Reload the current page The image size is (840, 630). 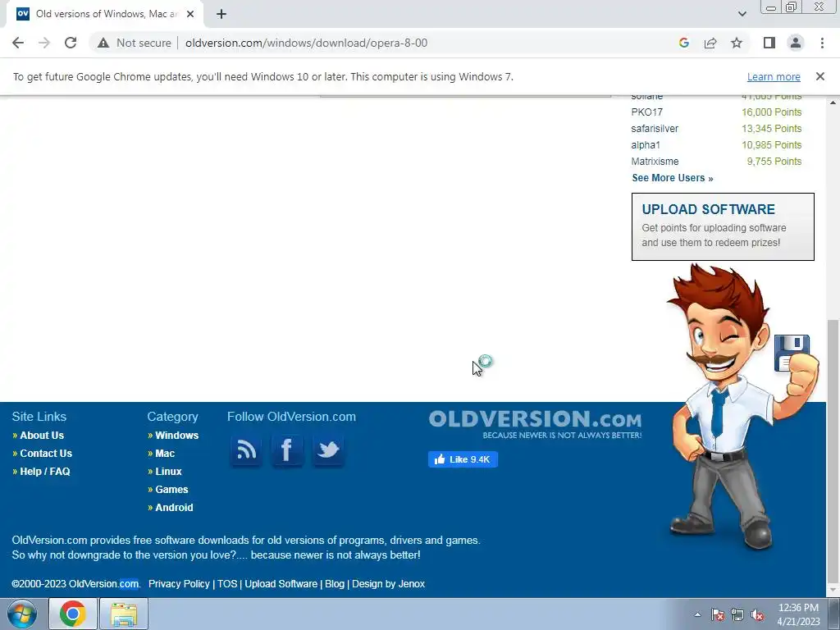coord(71,43)
